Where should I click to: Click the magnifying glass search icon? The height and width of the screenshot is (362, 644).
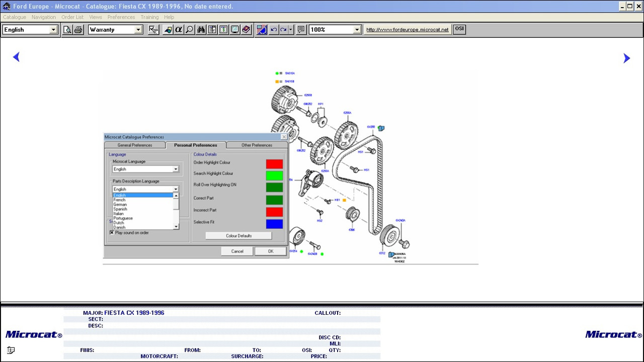190,30
